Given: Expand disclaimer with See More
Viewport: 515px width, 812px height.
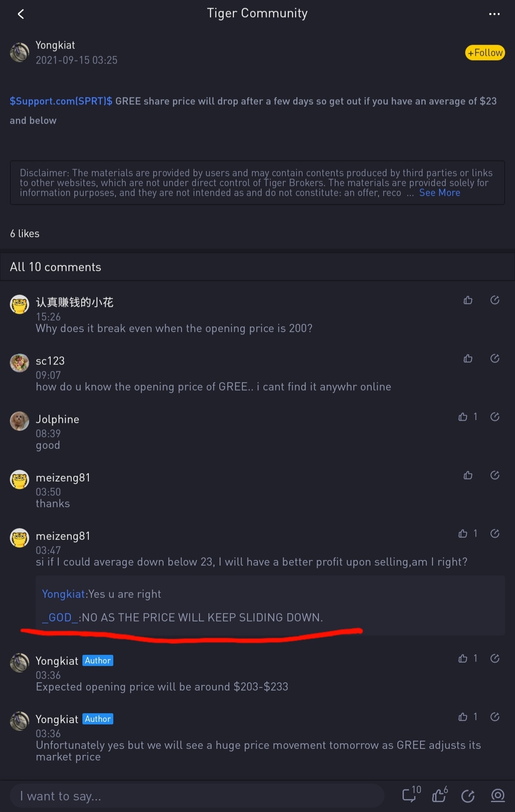Looking at the screenshot, I should pyautogui.click(x=439, y=193).
